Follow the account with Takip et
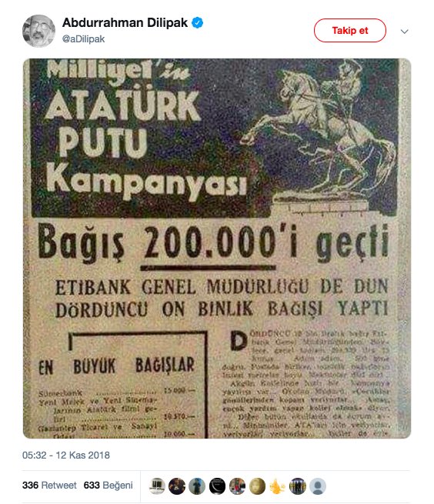This screenshot has width=434, height=504. [350, 31]
